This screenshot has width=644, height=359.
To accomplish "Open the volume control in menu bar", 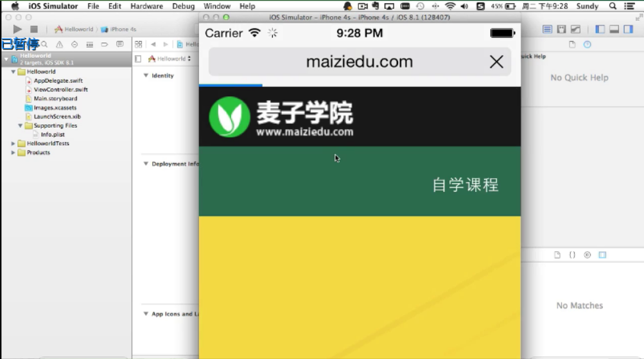I will click(x=464, y=6).
